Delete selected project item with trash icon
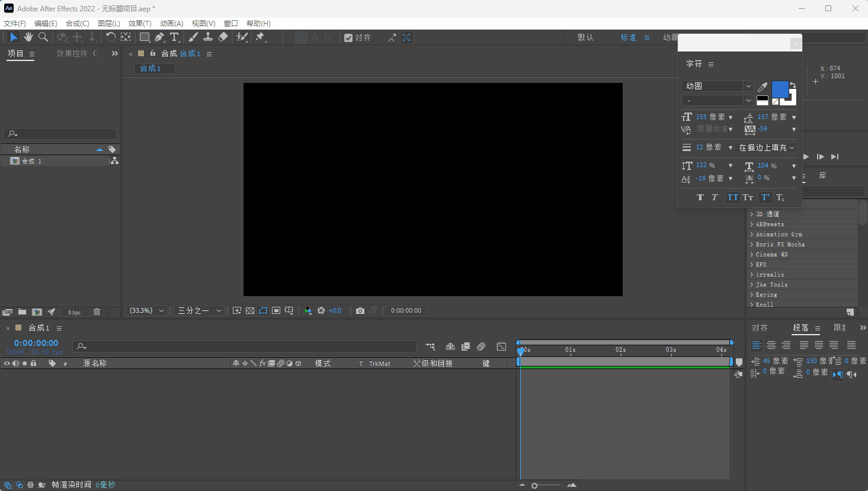The image size is (868, 491). pos(97,312)
